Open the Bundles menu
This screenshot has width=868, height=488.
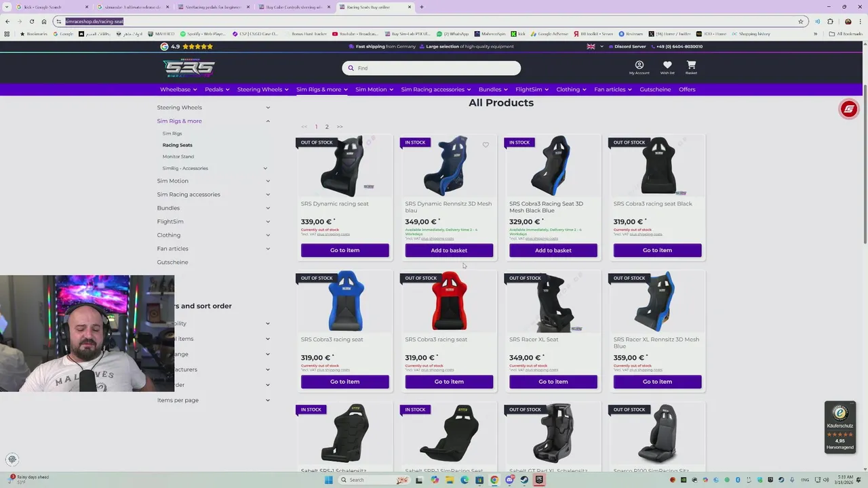[x=493, y=89]
